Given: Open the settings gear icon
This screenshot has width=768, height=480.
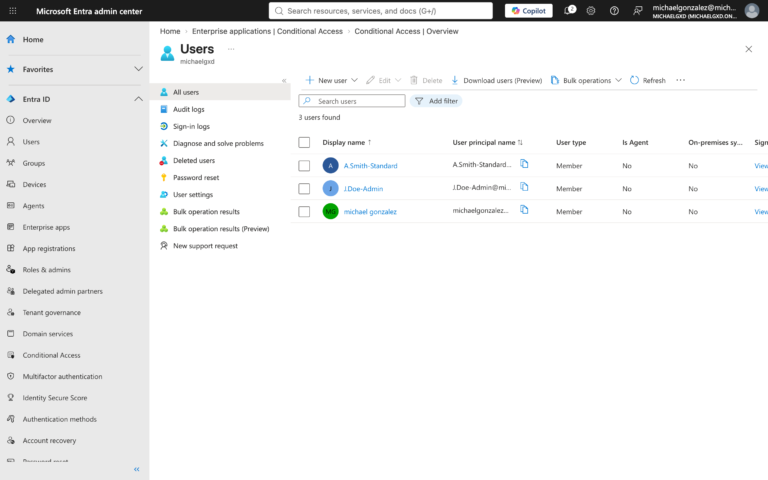Looking at the screenshot, I should (x=591, y=11).
